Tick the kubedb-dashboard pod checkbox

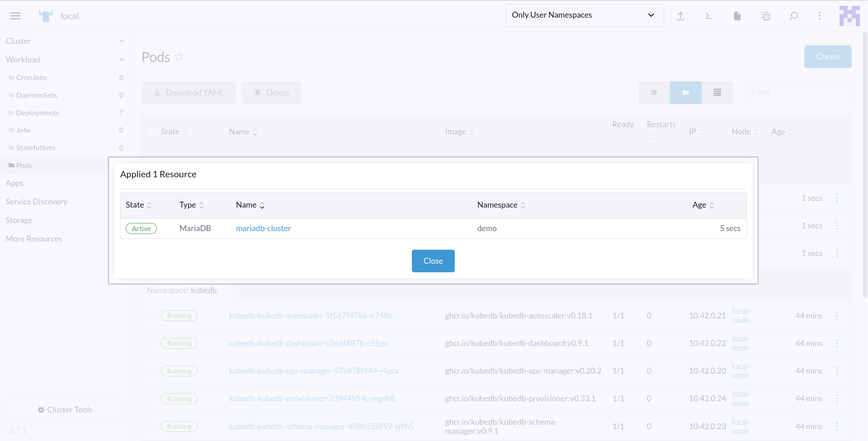(151, 343)
